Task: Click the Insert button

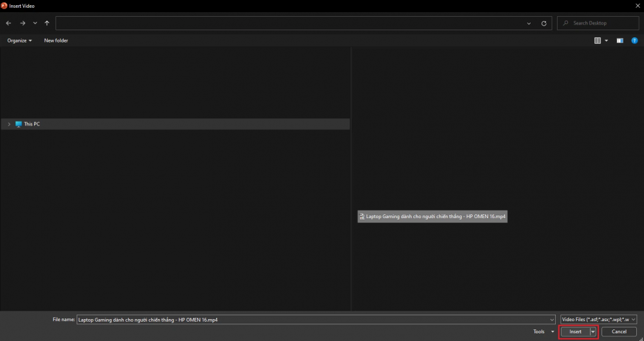Action: tap(575, 331)
